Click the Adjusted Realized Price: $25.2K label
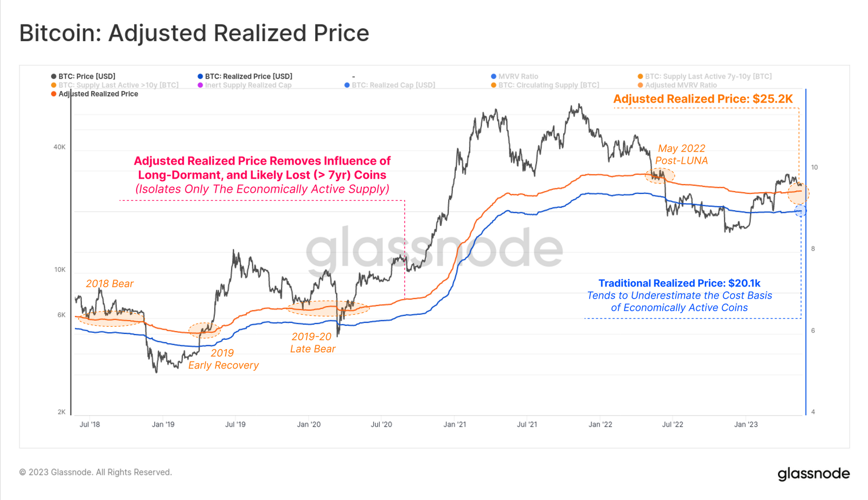This screenshot has width=868, height=500. (x=703, y=99)
